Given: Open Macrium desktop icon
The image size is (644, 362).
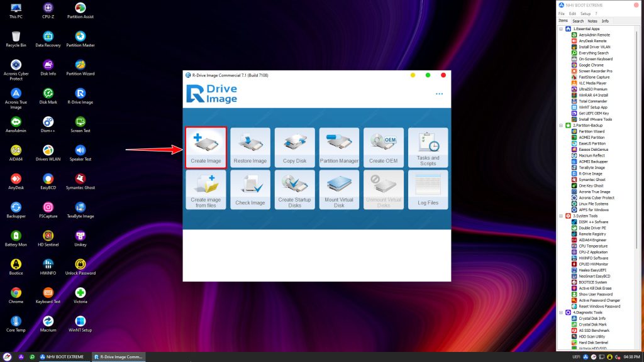Looking at the screenshot, I should click(48, 324).
